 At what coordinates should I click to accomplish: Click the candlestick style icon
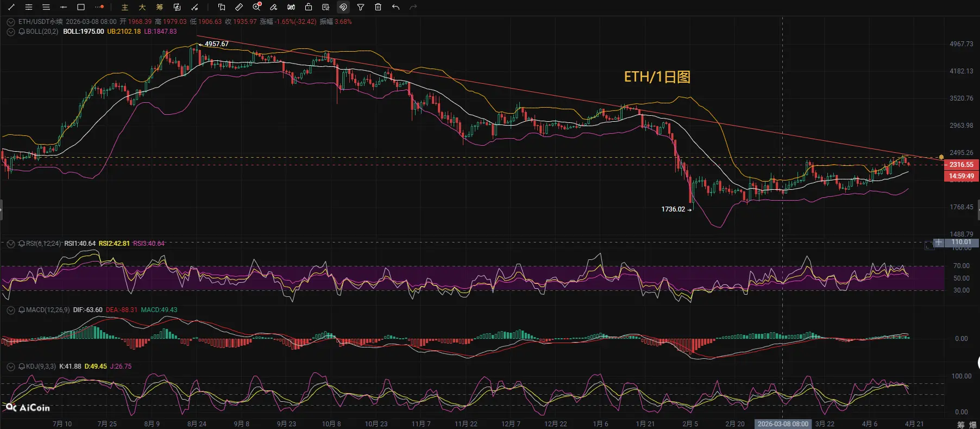(291, 7)
